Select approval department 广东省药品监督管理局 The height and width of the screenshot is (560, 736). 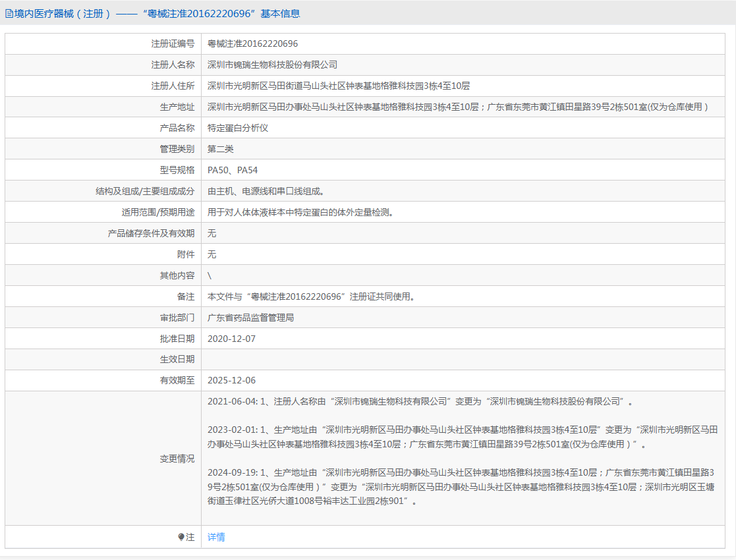(x=250, y=318)
